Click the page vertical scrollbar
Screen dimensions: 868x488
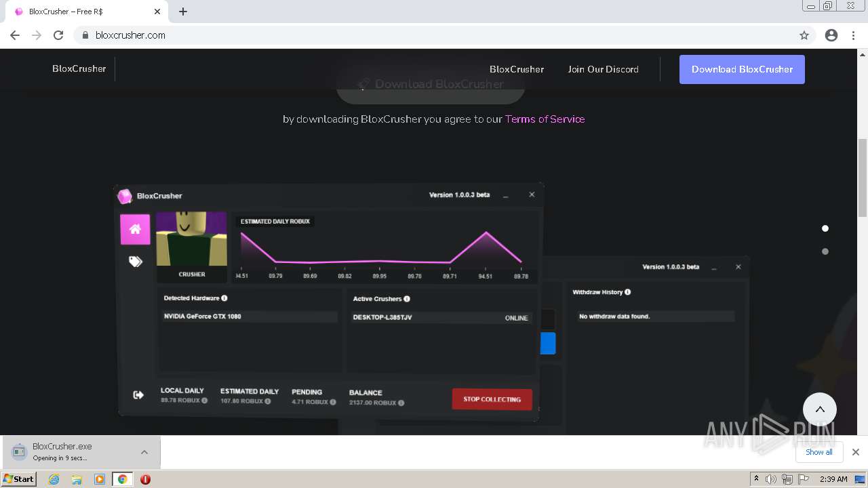(x=863, y=178)
